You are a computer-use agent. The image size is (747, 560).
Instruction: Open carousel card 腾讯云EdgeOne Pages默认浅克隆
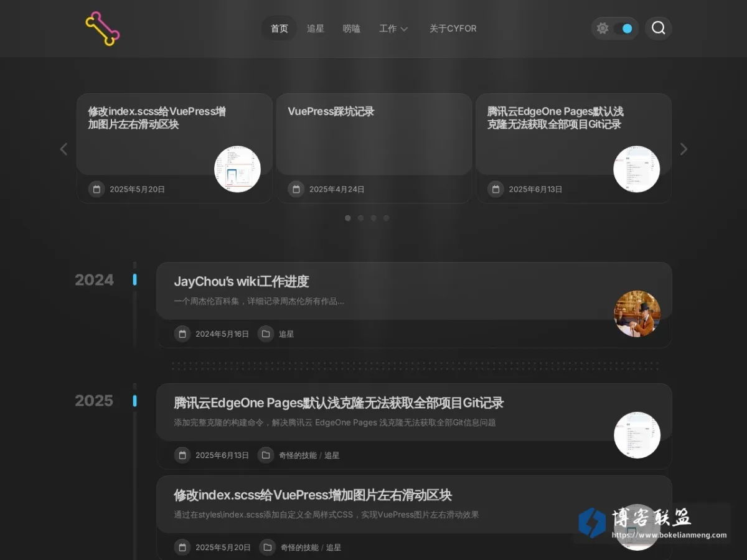555,118
